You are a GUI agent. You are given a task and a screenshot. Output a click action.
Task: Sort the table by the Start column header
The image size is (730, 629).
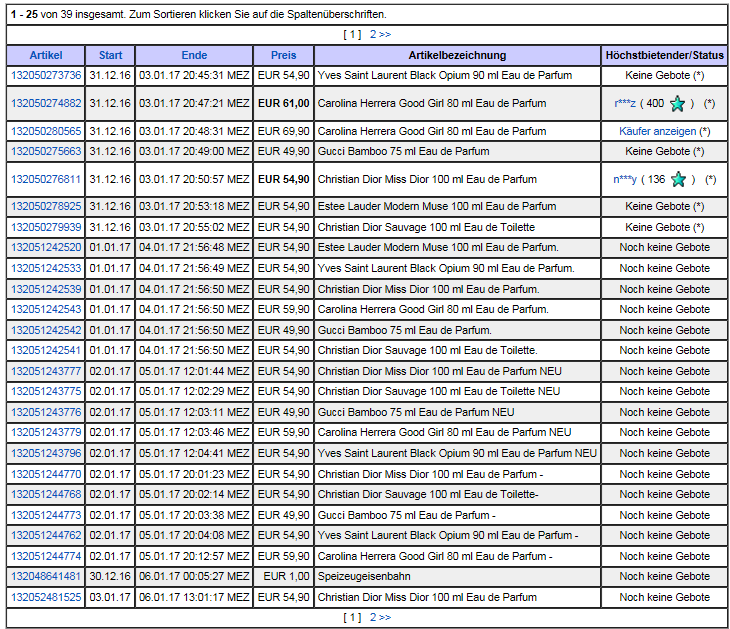click(x=110, y=55)
